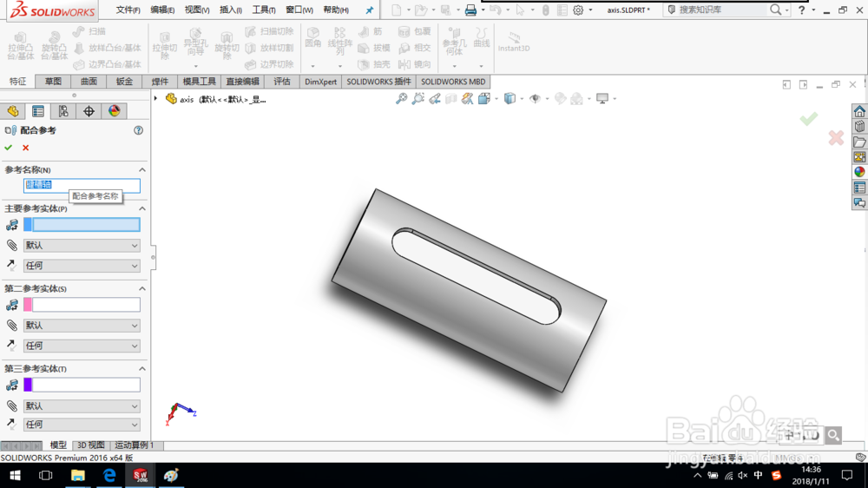
Task: Switch to the 曲面 ribbon tab
Action: click(x=89, y=82)
